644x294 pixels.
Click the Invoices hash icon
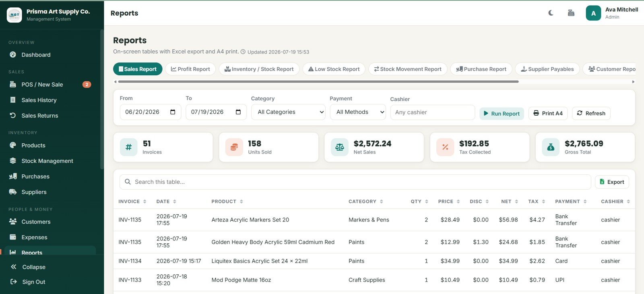[129, 147]
